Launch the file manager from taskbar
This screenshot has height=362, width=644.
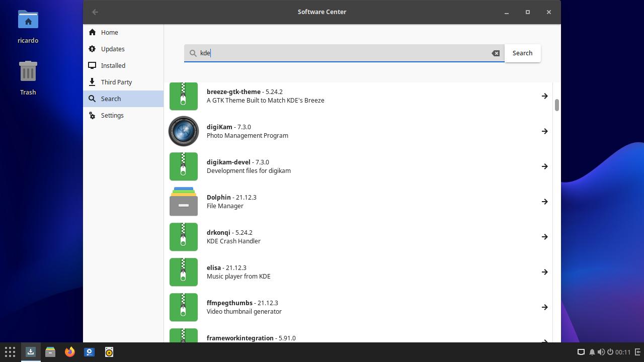[50, 352]
